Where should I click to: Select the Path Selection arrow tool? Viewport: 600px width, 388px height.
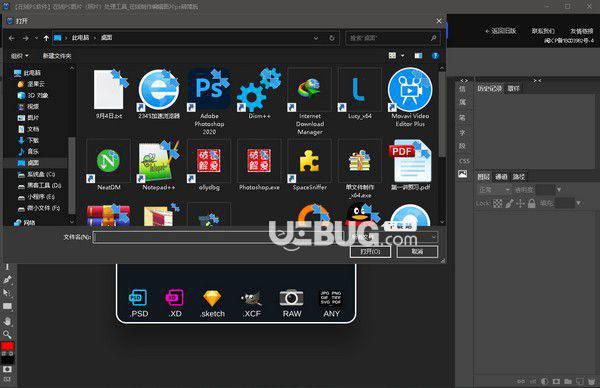point(7,293)
